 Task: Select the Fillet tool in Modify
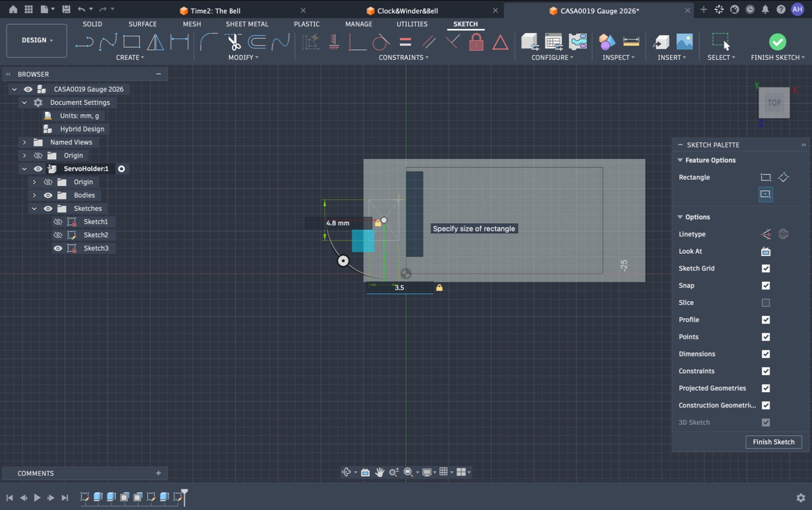pyautogui.click(x=209, y=41)
